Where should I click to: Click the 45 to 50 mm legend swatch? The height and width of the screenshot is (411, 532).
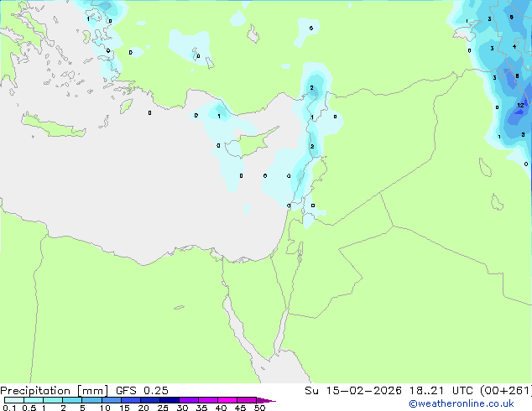pos(247,400)
